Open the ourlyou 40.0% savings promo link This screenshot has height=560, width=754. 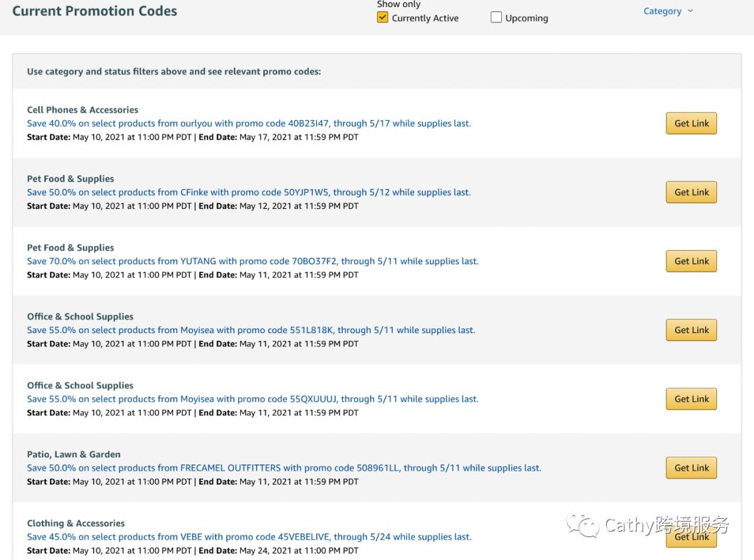click(x=249, y=123)
